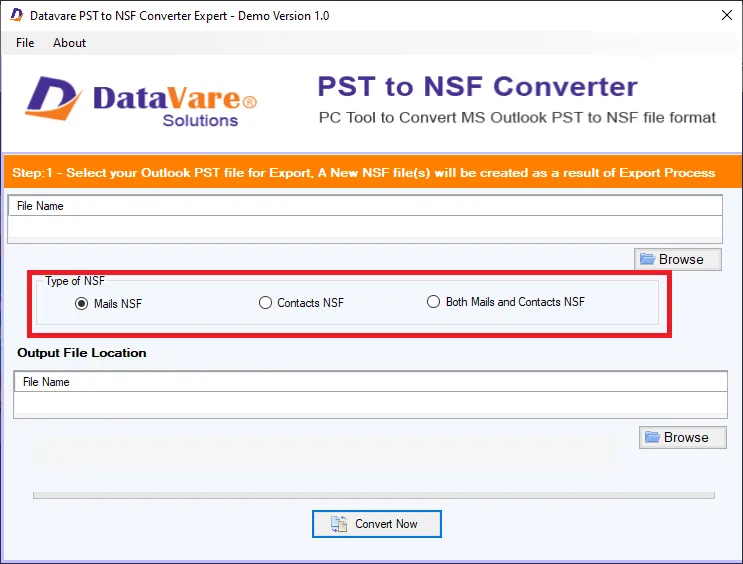Open the File menu
743x564 pixels.
(x=25, y=43)
